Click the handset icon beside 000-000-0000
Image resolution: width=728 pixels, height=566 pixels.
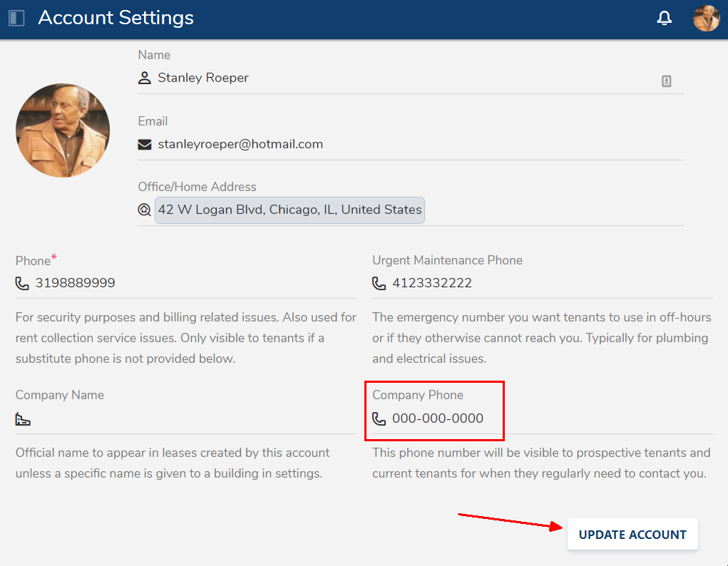379,419
